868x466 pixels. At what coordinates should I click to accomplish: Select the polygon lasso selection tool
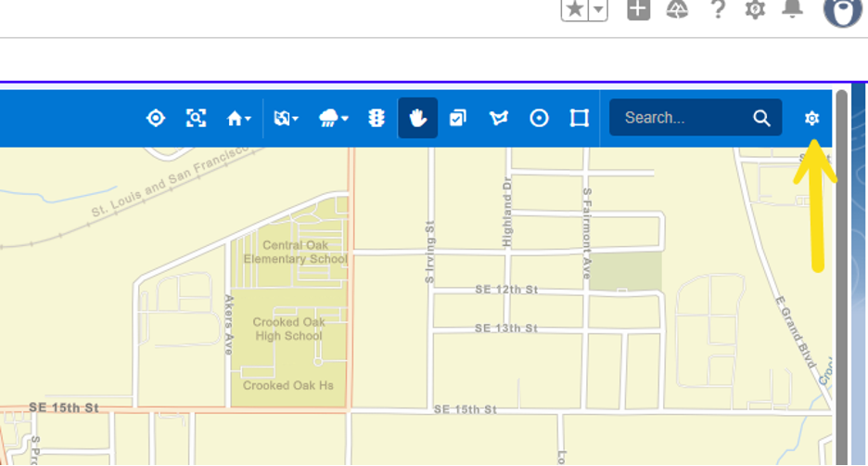pyautogui.click(x=499, y=118)
